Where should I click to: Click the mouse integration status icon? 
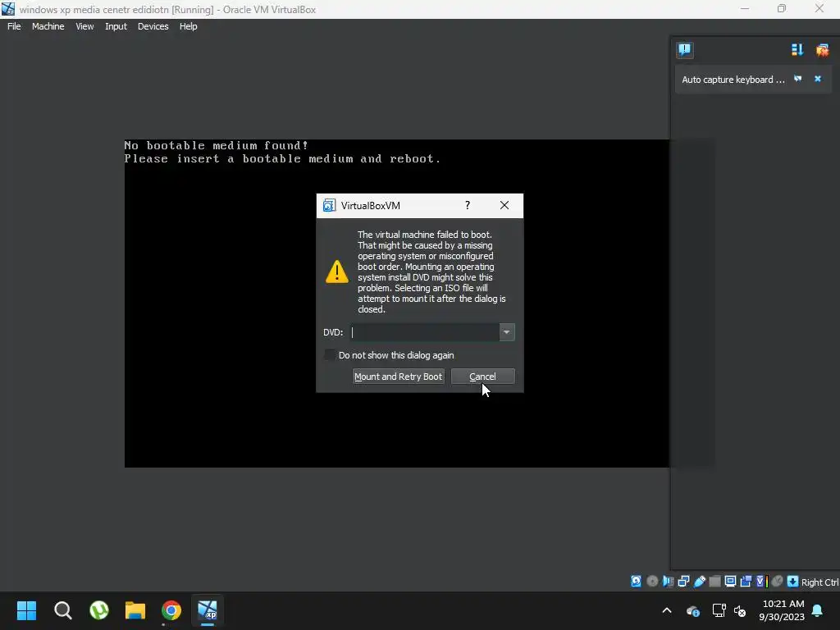click(x=778, y=582)
